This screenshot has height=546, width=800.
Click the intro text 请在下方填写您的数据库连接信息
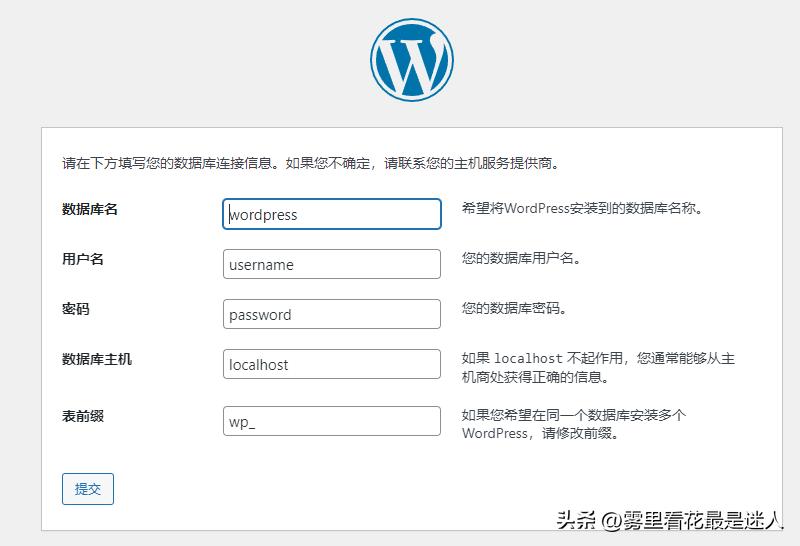(x=167, y=163)
